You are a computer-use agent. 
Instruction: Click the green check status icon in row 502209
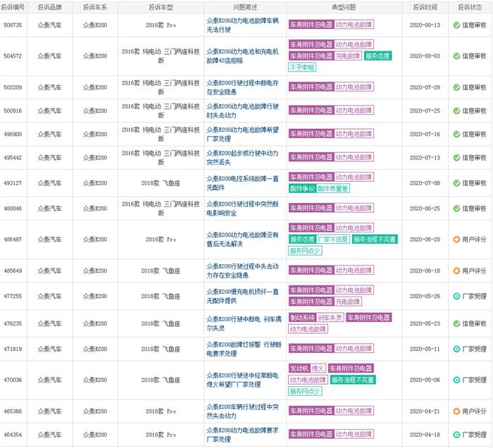pyautogui.click(x=456, y=87)
